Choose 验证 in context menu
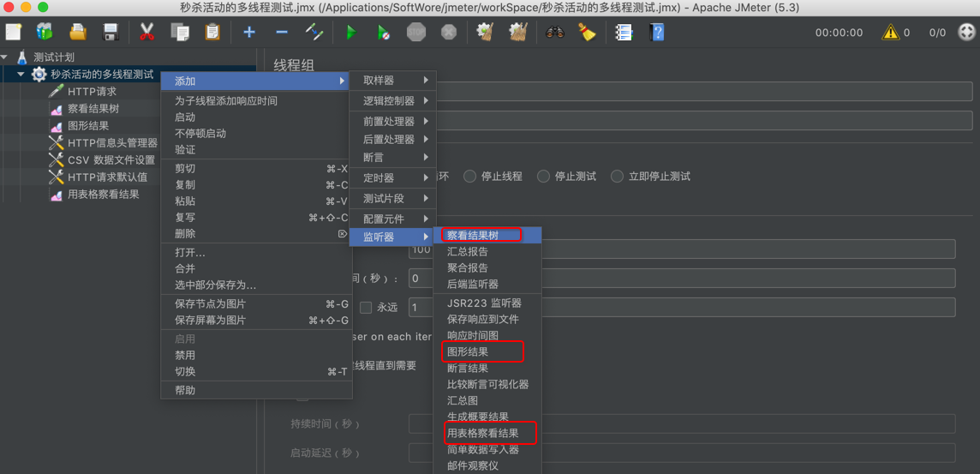Screen dimensions: 980x474 click(x=256, y=149)
